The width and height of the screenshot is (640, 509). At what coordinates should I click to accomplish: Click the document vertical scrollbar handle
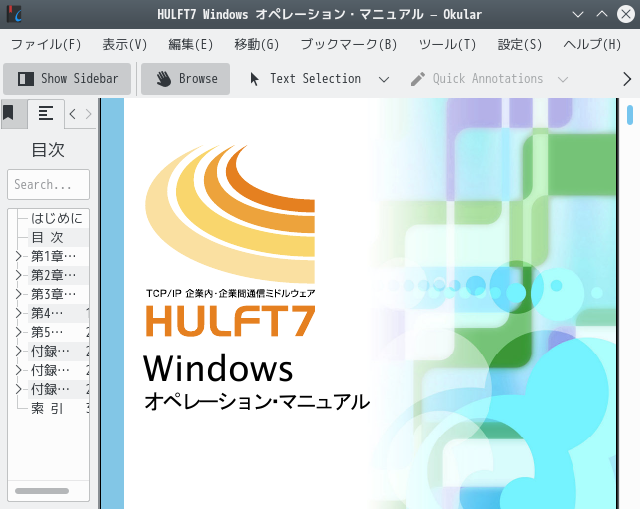(630, 115)
